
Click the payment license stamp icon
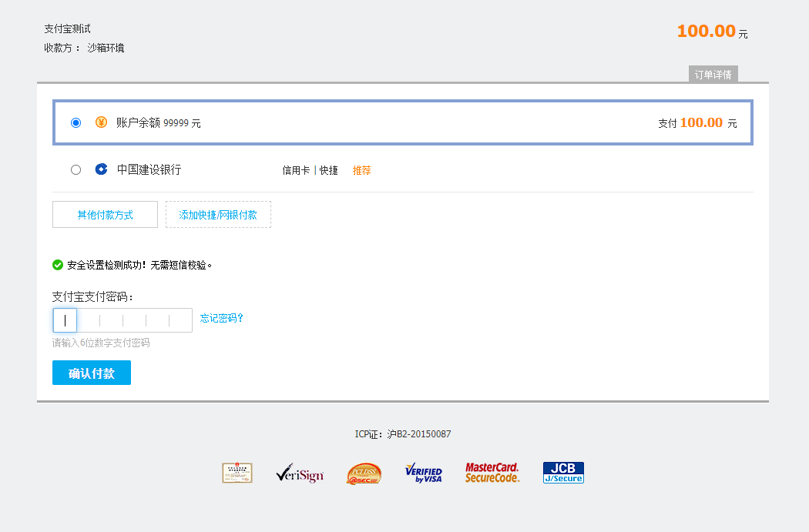[x=237, y=472]
